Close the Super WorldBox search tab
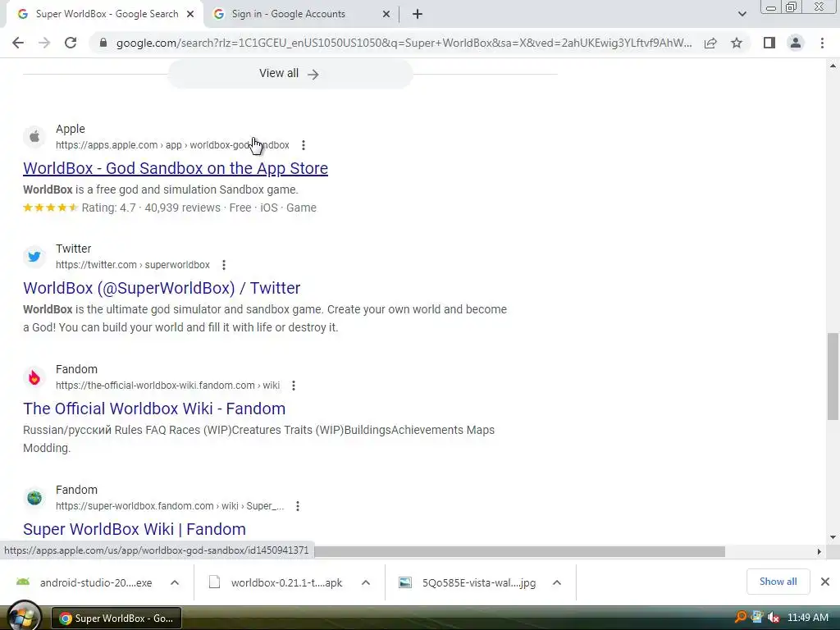 coord(190,14)
